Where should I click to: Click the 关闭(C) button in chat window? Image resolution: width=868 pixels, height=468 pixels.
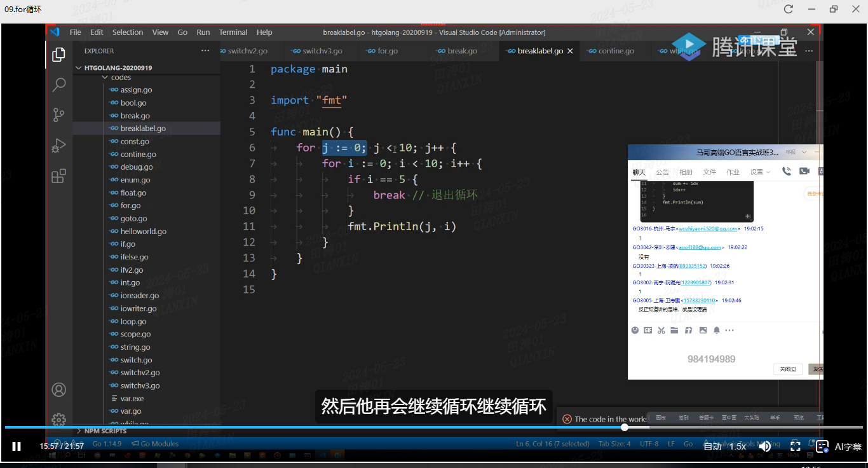tap(789, 369)
